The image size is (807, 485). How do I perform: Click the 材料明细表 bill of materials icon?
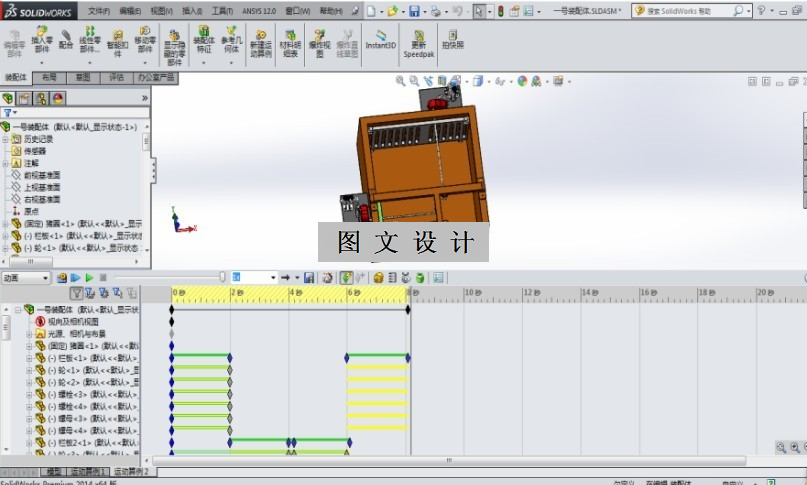point(290,42)
